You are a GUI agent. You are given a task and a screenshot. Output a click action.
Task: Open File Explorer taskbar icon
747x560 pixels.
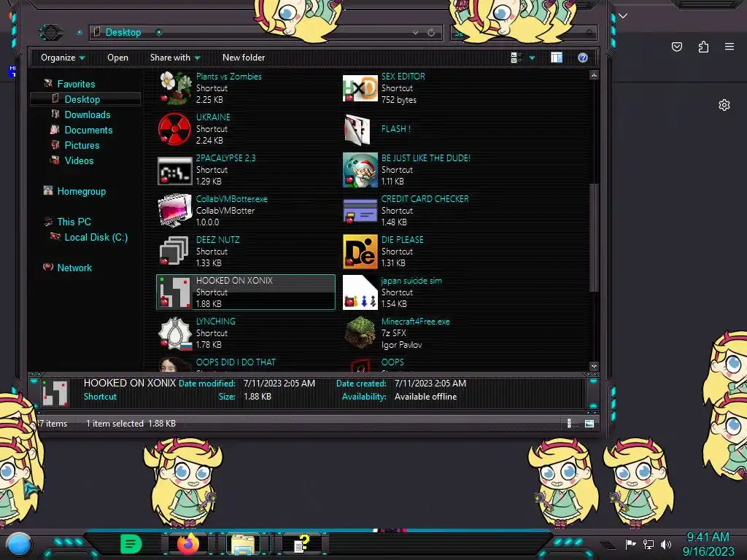click(243, 544)
